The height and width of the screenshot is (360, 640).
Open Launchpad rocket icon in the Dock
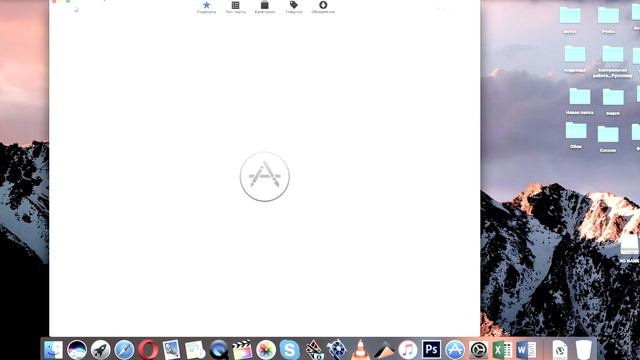pos(100,350)
